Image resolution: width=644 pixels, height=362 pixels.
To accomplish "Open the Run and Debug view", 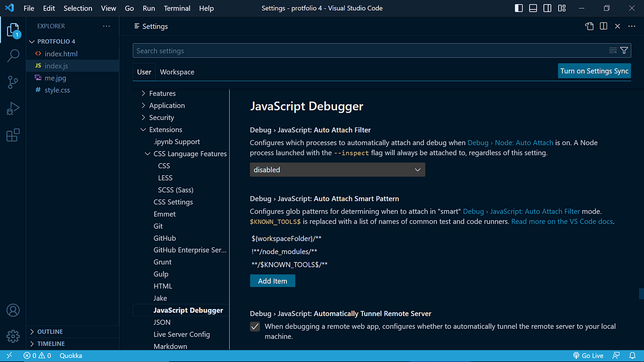I will (x=13, y=109).
